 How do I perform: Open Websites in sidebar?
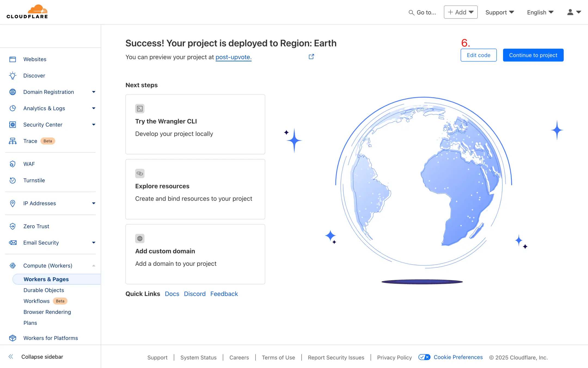click(x=35, y=59)
